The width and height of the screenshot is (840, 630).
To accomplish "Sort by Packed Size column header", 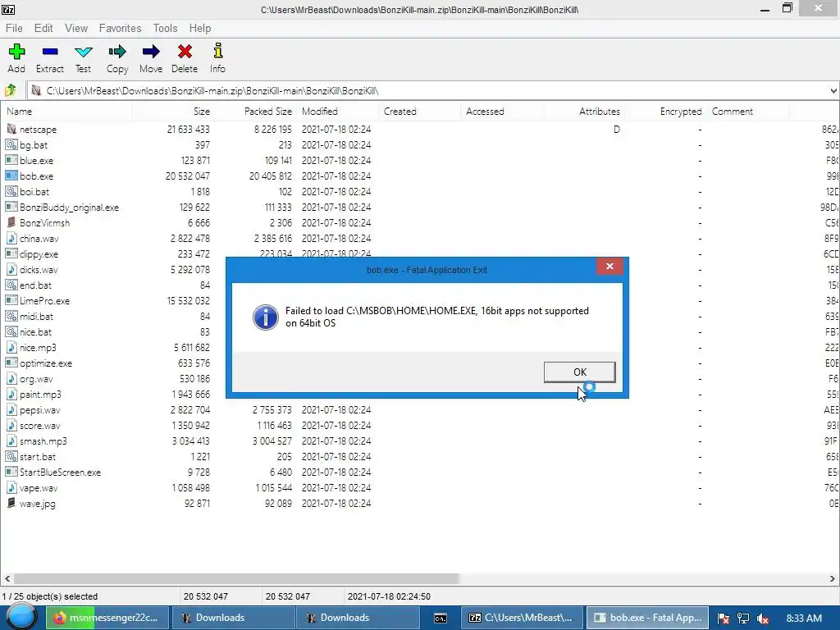I will click(254, 112).
